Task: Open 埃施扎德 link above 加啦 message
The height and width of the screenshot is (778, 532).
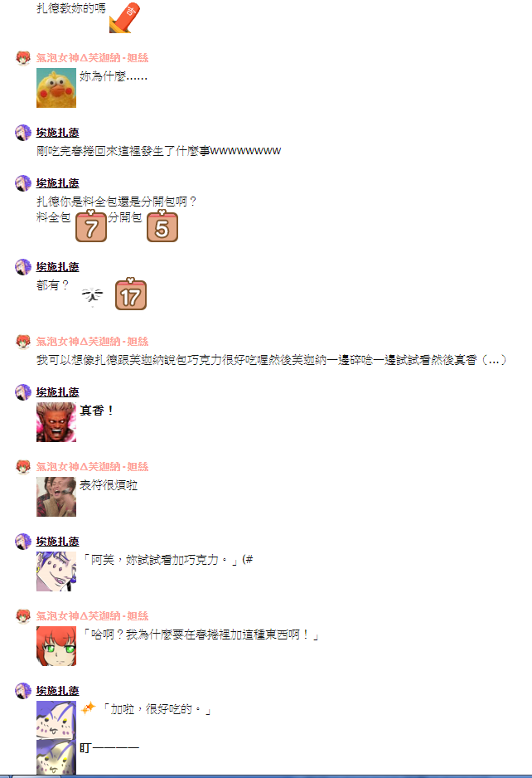Action: pyautogui.click(x=57, y=691)
